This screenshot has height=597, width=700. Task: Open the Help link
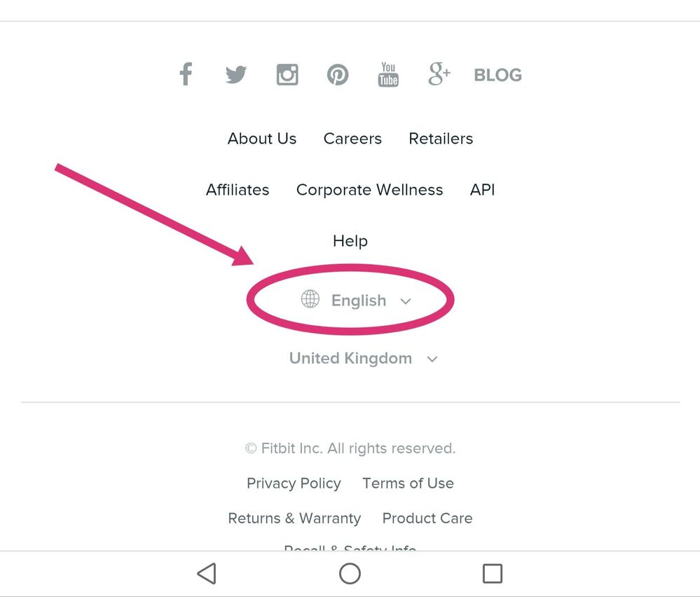point(350,241)
